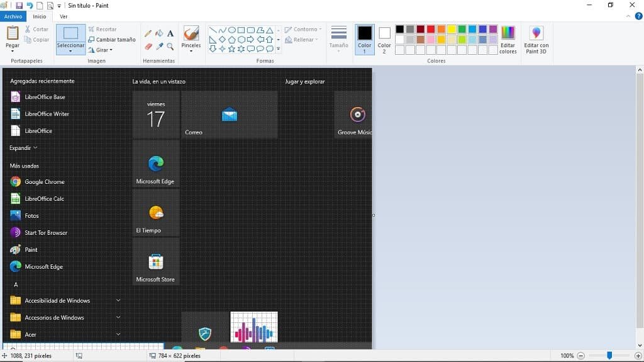This screenshot has height=362, width=644.
Task: Choose the red color swatch
Action: [x=430, y=29]
